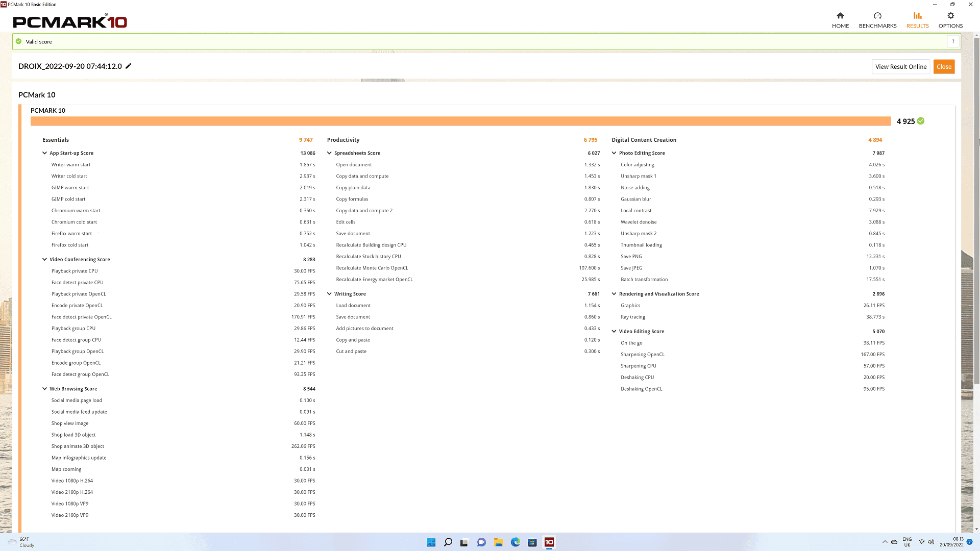980x551 pixels.
Task: Open the volume tray icon
Action: click(x=931, y=542)
